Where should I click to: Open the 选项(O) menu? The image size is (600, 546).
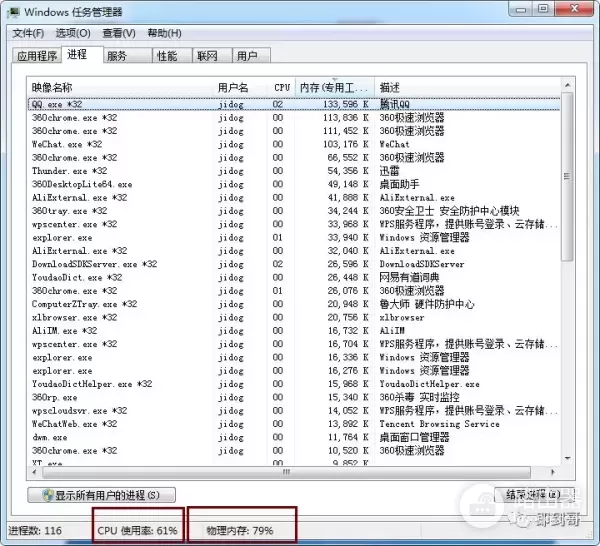tap(73, 33)
